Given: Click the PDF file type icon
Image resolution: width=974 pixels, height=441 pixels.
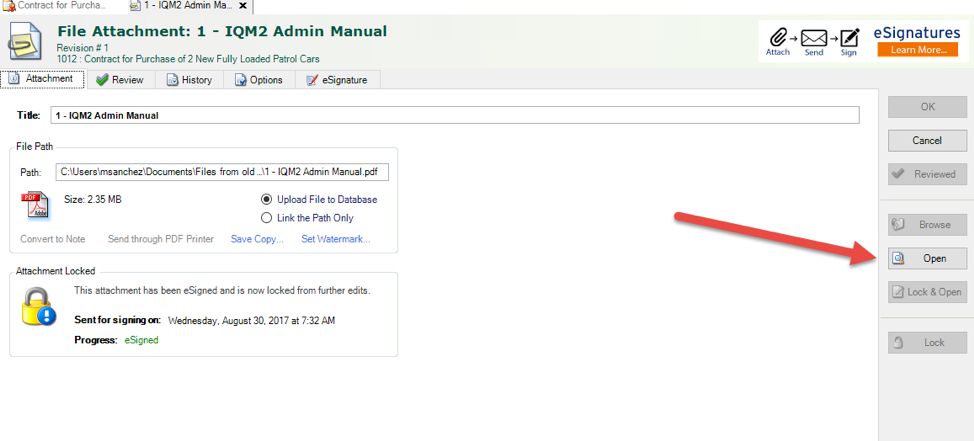Looking at the screenshot, I should pyautogui.click(x=34, y=205).
